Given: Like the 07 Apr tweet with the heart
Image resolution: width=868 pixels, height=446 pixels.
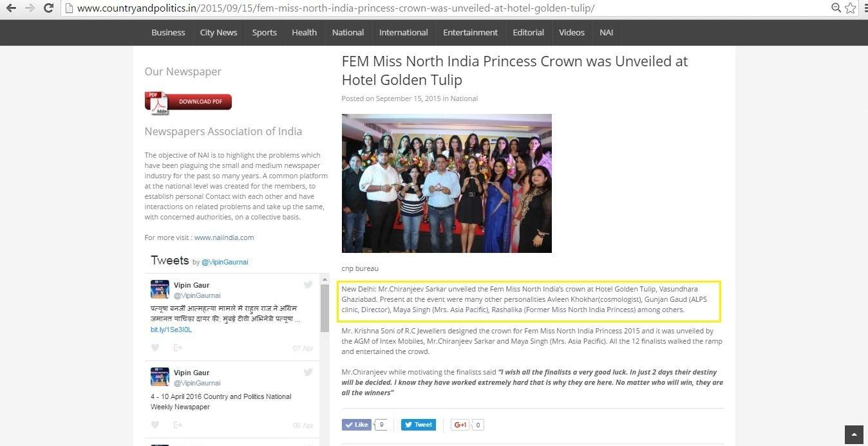Looking at the screenshot, I should (155, 348).
